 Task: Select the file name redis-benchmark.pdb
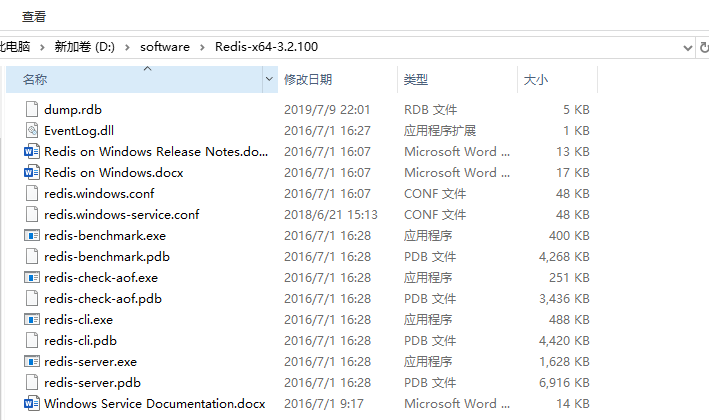click(x=107, y=257)
